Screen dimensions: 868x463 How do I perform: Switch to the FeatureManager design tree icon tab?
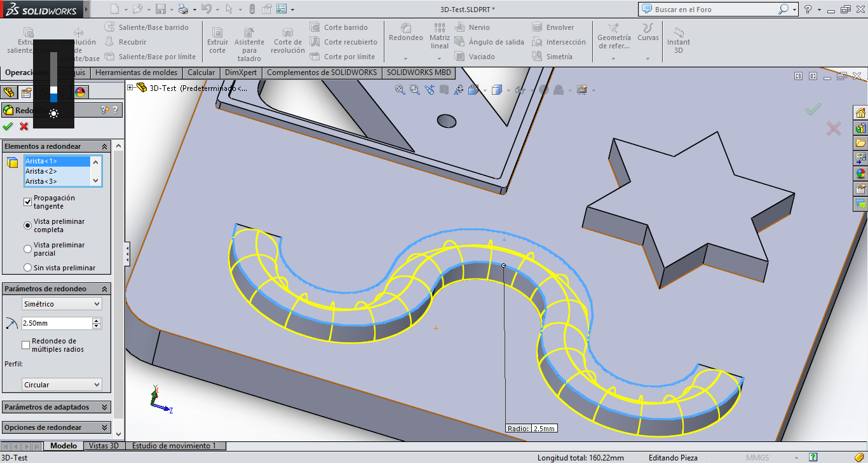[x=9, y=92]
